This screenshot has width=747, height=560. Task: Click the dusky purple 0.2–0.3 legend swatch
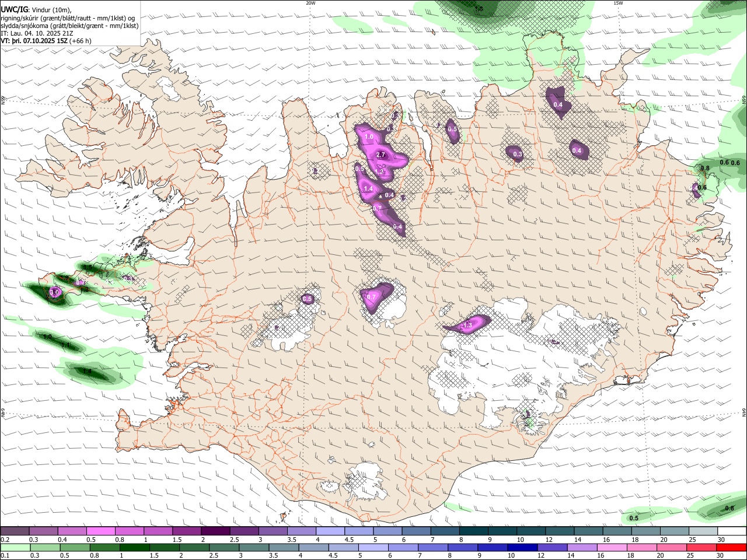15,531
